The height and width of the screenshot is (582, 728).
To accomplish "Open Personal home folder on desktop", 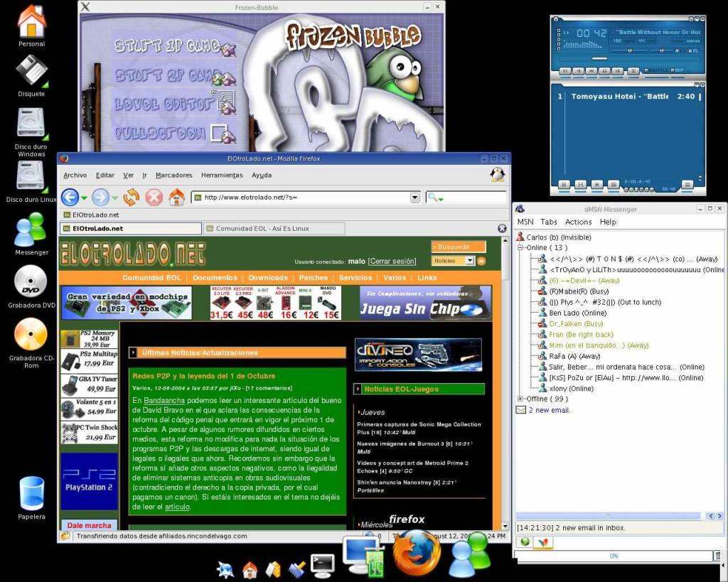I will 31,26.
